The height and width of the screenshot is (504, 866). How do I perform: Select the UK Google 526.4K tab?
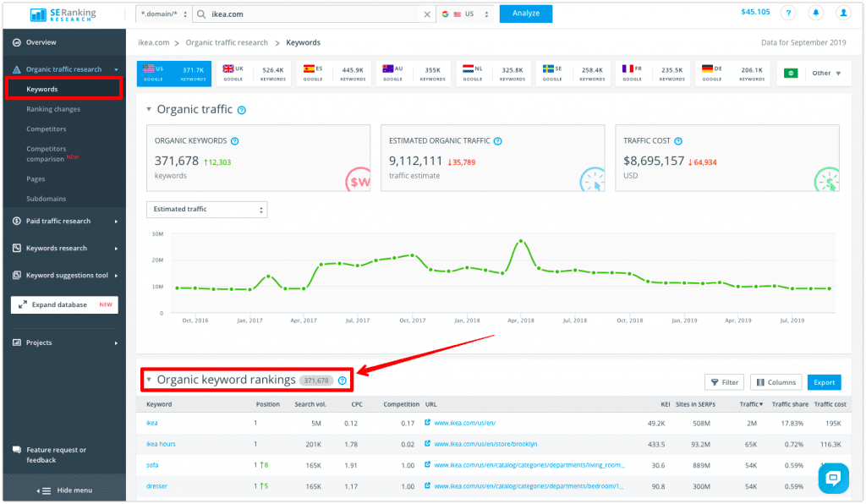coord(254,74)
